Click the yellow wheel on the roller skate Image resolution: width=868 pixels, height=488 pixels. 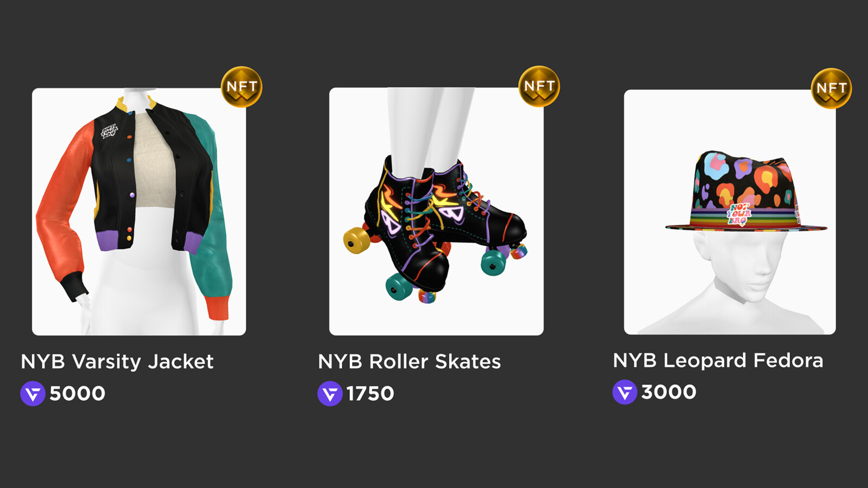click(x=356, y=241)
